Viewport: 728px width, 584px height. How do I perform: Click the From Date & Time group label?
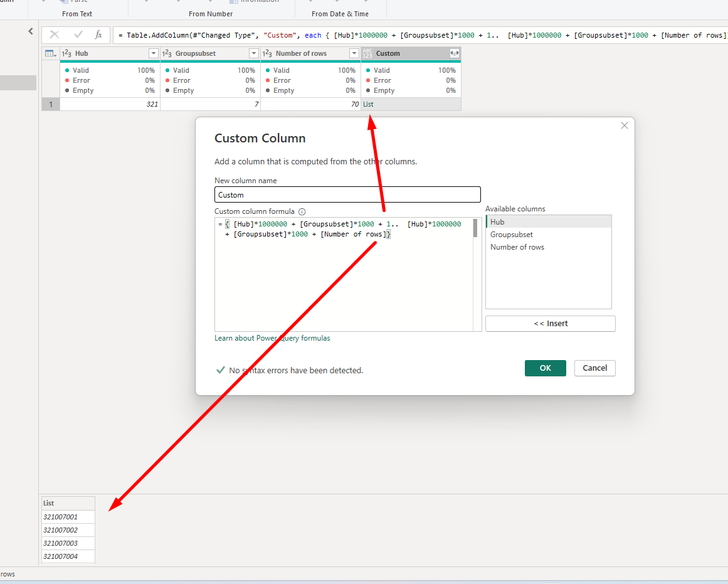340,14
